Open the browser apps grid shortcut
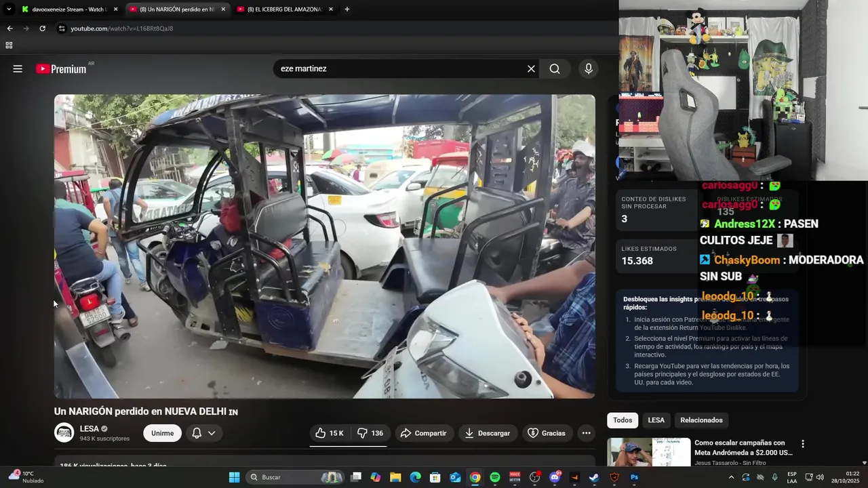The height and width of the screenshot is (488, 868). (x=9, y=45)
